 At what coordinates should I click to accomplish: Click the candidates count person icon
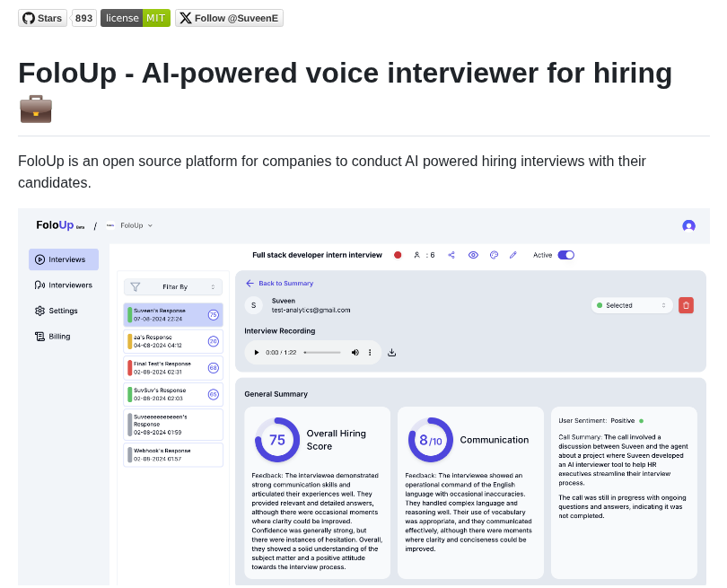coord(416,255)
